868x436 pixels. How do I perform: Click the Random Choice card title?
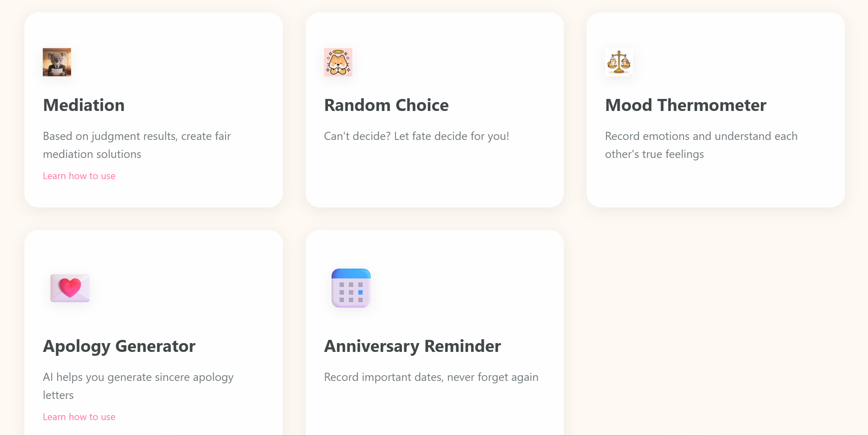click(386, 105)
